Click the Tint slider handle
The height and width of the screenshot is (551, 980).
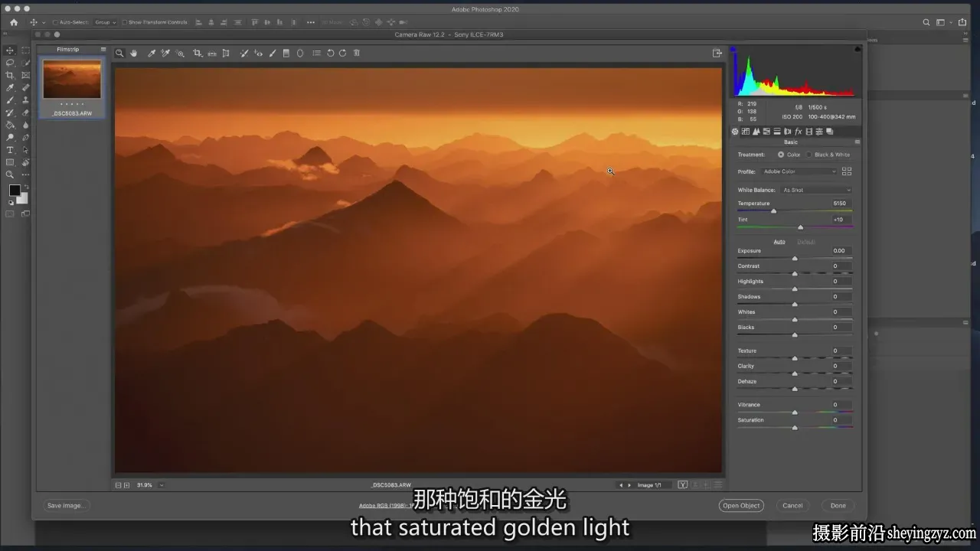[801, 227]
